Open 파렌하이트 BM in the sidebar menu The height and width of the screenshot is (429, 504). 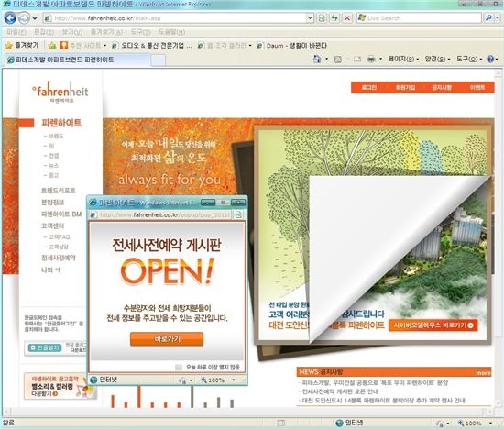(x=61, y=214)
